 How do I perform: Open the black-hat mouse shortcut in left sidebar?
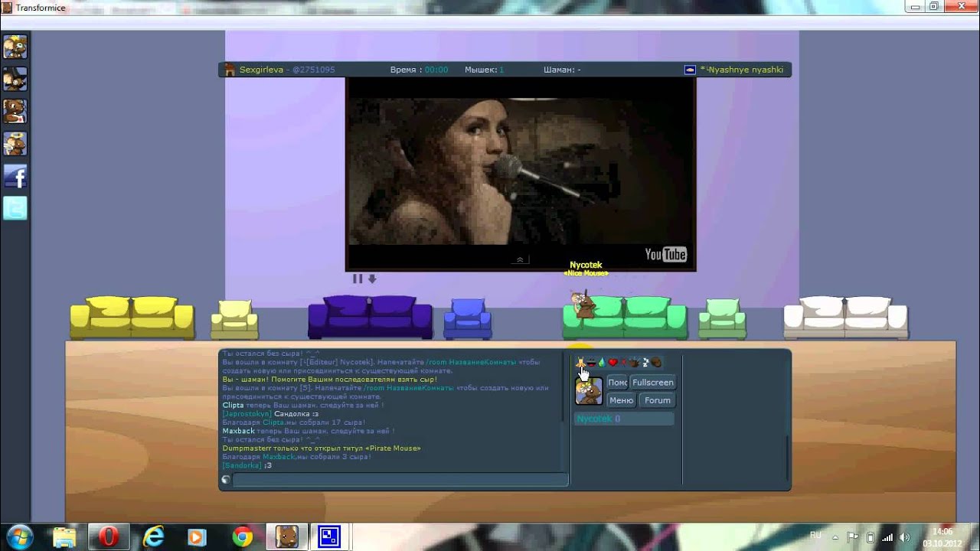[x=15, y=79]
